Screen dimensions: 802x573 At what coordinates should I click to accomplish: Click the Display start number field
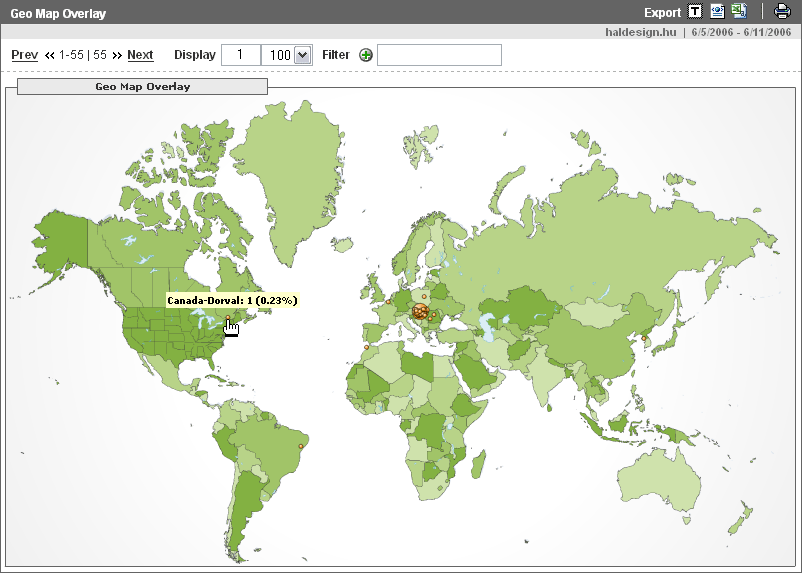(x=240, y=55)
